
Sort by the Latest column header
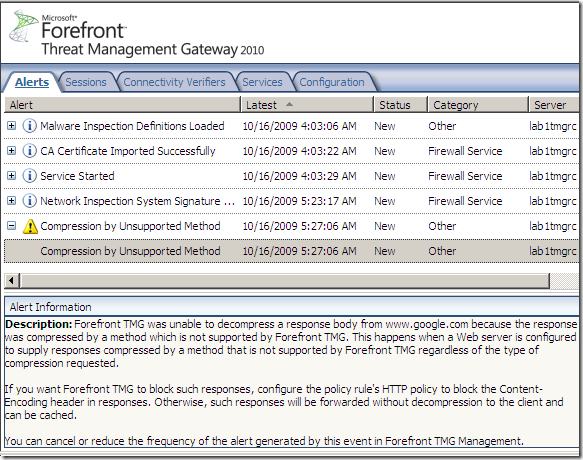[x=307, y=105]
